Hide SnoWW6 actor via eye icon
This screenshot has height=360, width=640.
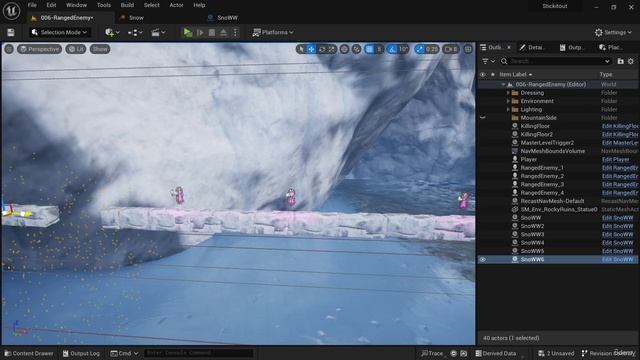coord(483,259)
